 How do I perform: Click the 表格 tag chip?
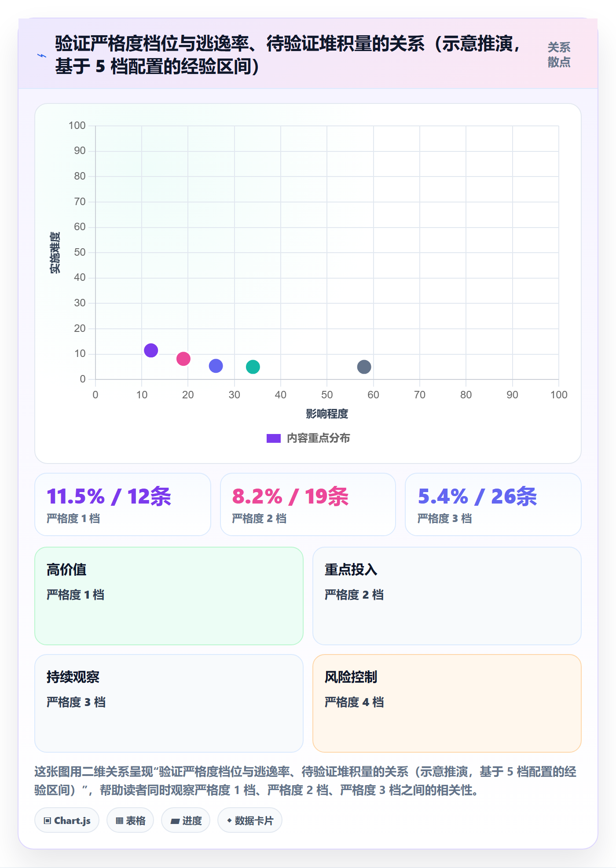tap(130, 820)
